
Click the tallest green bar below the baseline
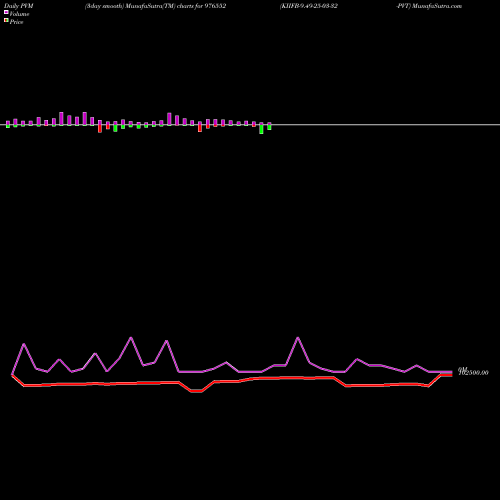(x=261, y=129)
